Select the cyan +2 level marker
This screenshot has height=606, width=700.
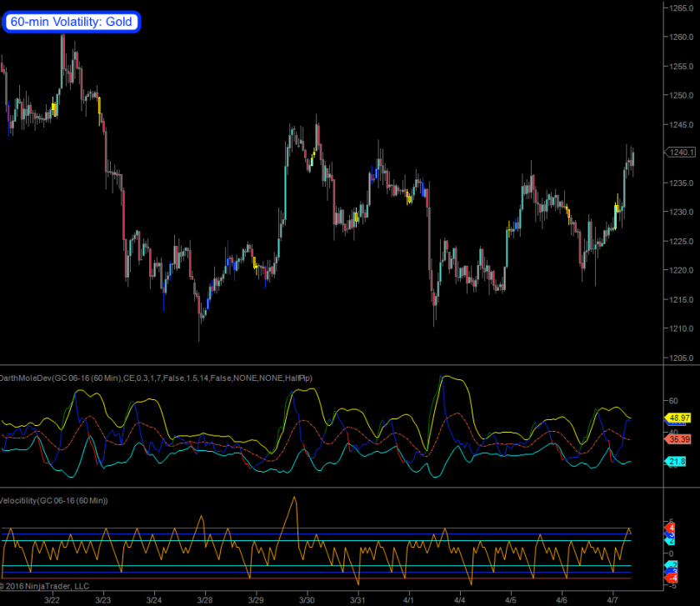[x=670, y=541]
